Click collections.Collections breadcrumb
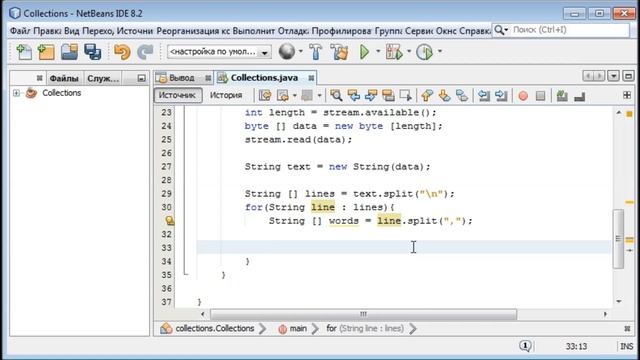Screen dimensions: 640x360 (x=215, y=329)
